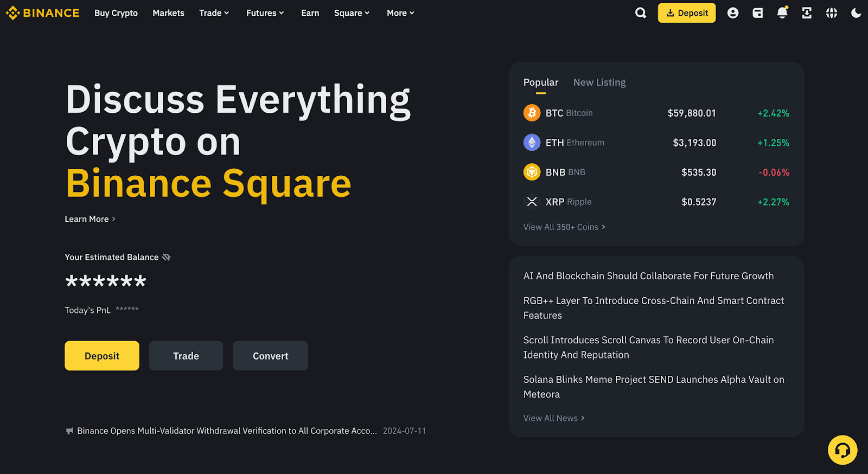The width and height of the screenshot is (868, 474).
Task: Open the wallet icon in header
Action: point(758,13)
